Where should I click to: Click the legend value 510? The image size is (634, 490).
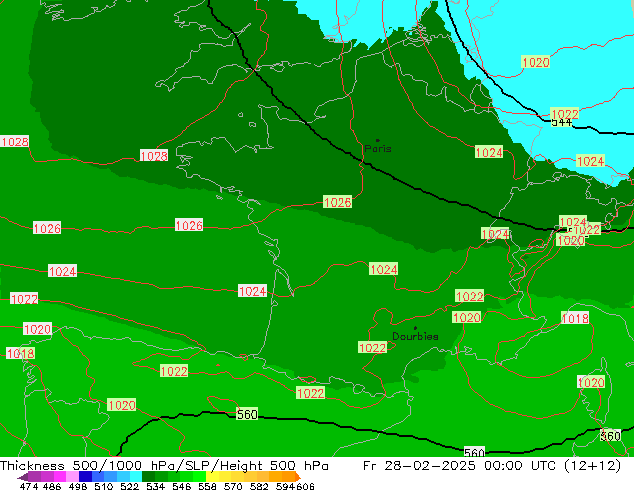click(104, 486)
